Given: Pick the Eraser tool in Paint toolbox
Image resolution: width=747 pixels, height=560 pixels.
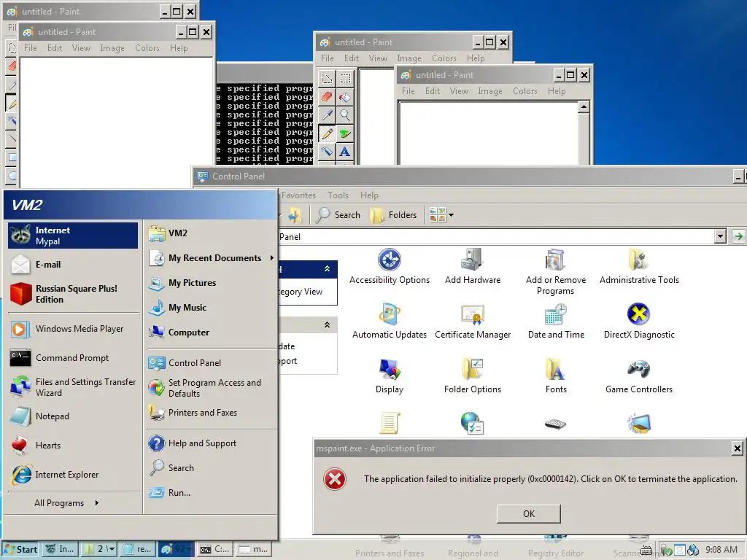Looking at the screenshot, I should point(327,97).
